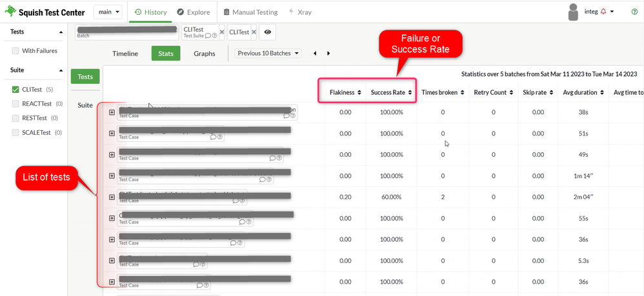
Task: Switch to the History tab
Action: click(150, 12)
